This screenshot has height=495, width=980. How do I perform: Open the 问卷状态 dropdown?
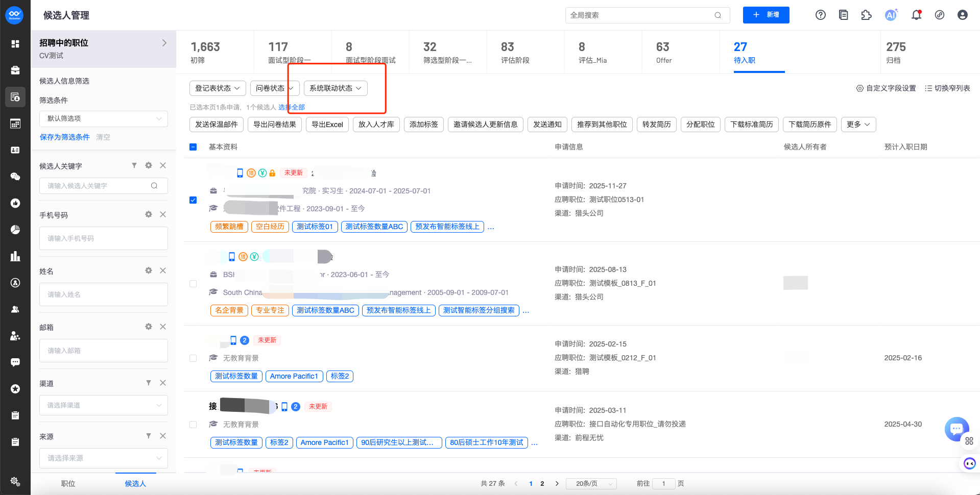tap(275, 88)
